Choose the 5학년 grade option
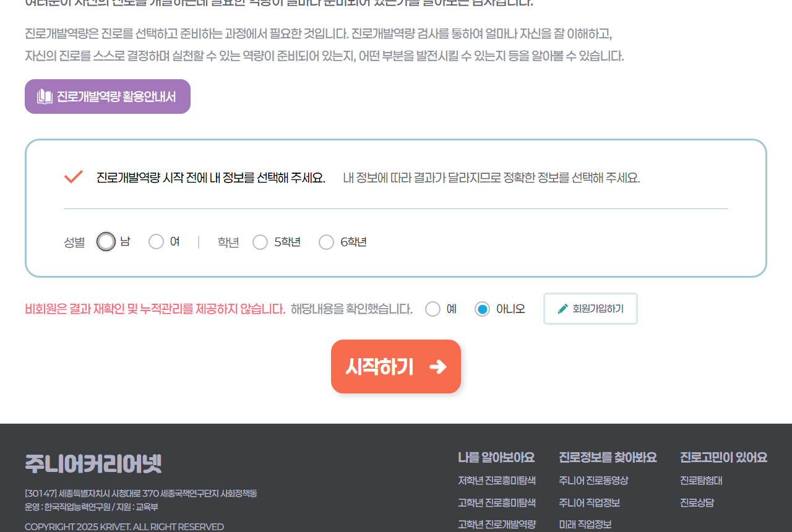Image resolution: width=792 pixels, height=532 pixels. [x=260, y=242]
